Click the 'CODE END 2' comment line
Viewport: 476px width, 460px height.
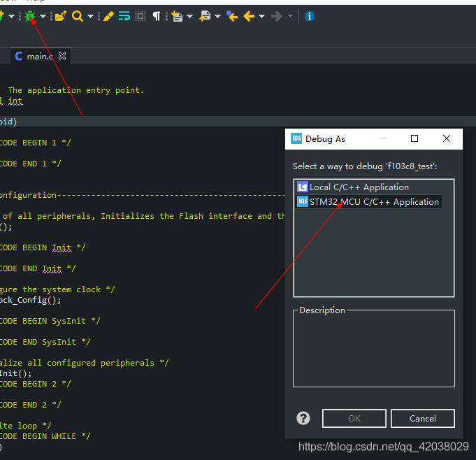30,405
